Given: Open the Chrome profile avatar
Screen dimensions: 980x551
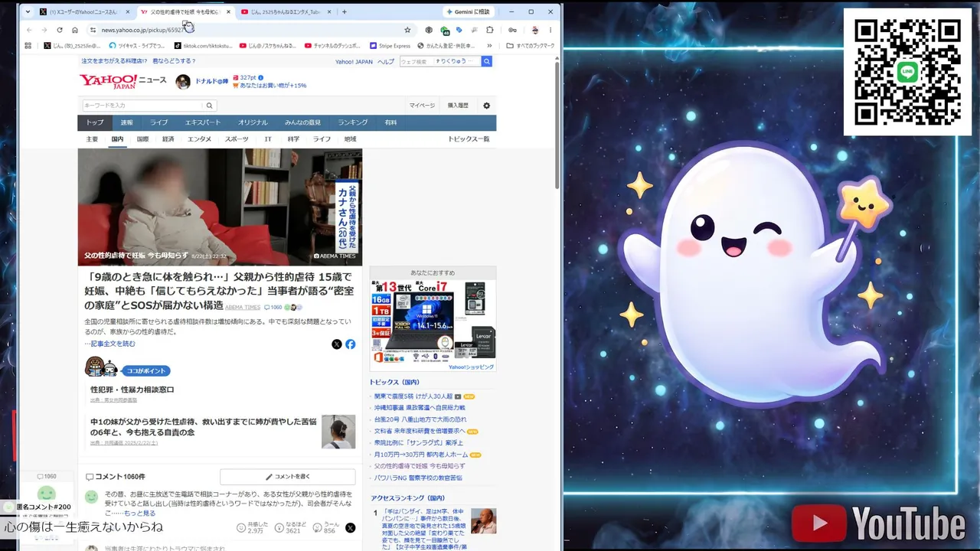Looking at the screenshot, I should [534, 30].
